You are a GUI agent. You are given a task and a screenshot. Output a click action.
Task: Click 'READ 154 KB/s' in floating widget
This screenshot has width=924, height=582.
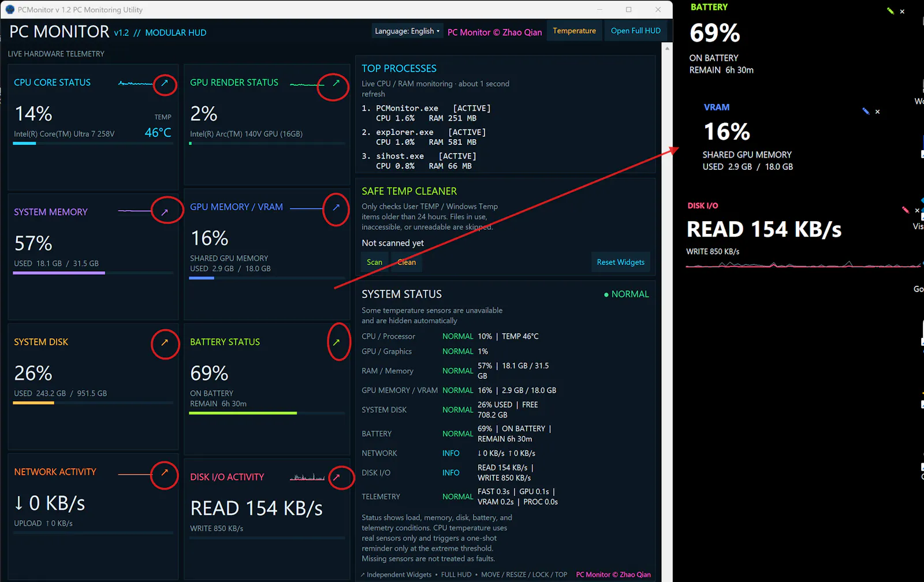764,230
